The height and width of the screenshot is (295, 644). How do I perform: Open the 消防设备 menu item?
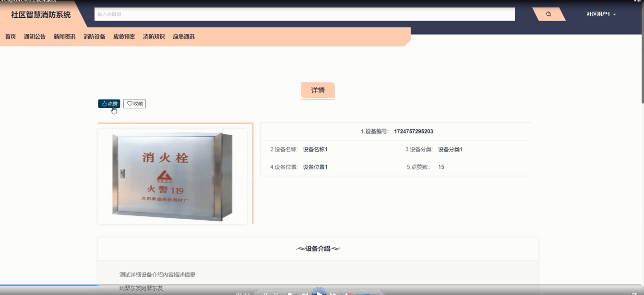pos(94,36)
